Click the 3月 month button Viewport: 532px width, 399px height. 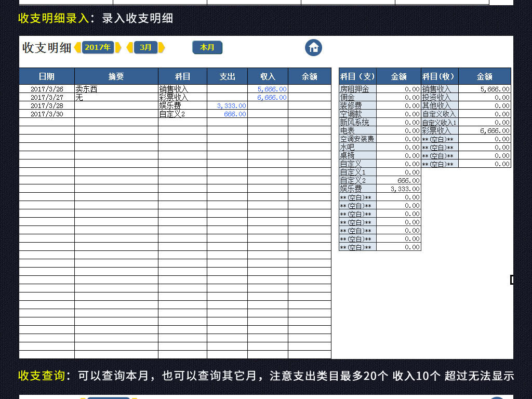[145, 47]
